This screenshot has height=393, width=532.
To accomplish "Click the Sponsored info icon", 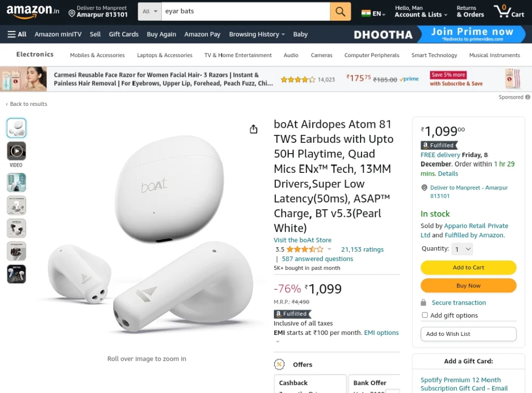I will click(528, 97).
